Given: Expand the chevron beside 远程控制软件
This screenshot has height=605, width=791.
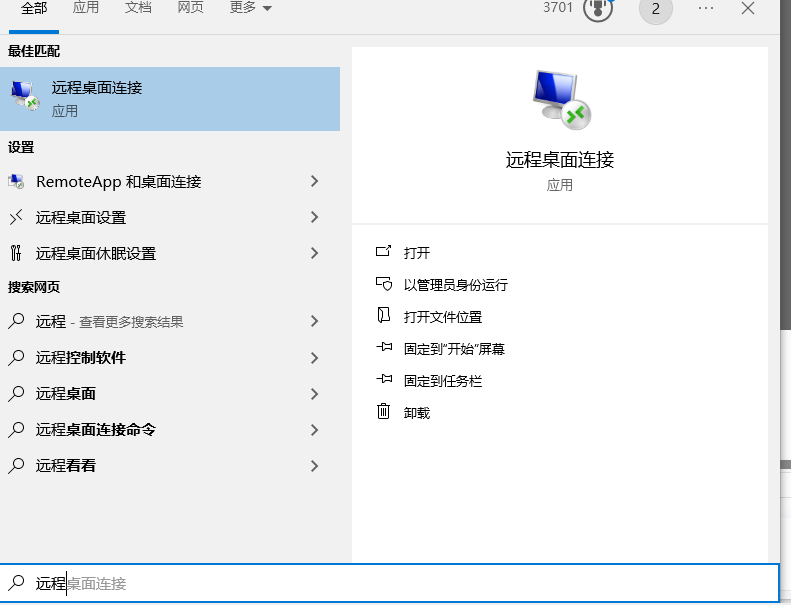Looking at the screenshot, I should pos(314,358).
